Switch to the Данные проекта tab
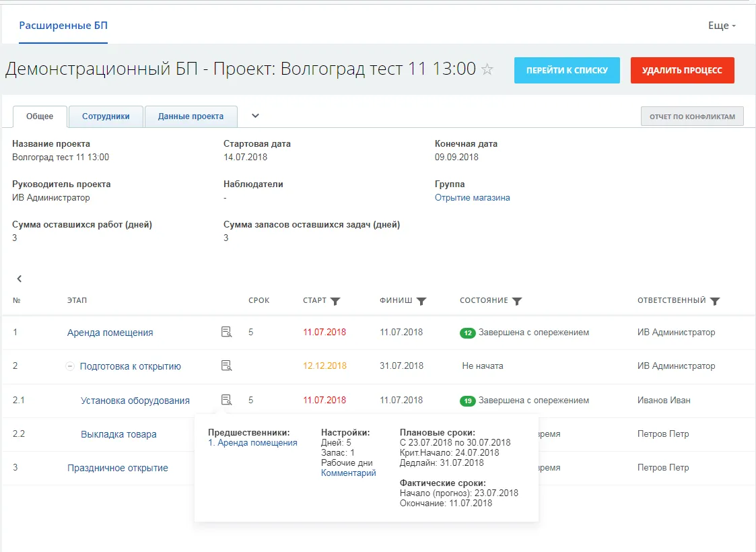The image size is (756, 552). [x=191, y=116]
